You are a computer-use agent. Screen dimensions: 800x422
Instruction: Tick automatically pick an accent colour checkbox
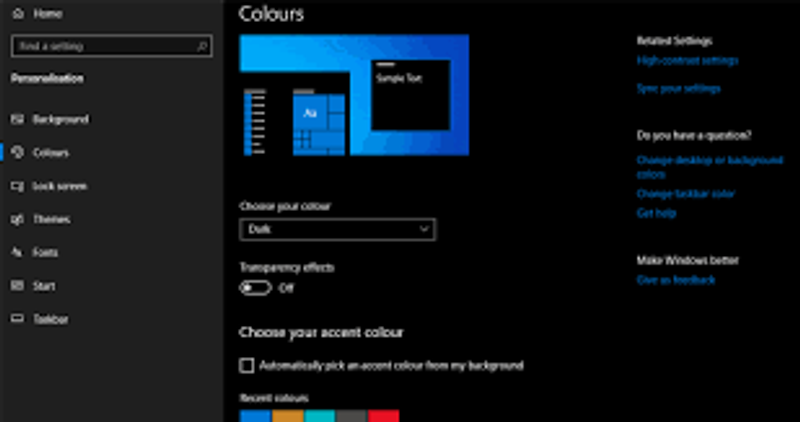[x=247, y=365]
